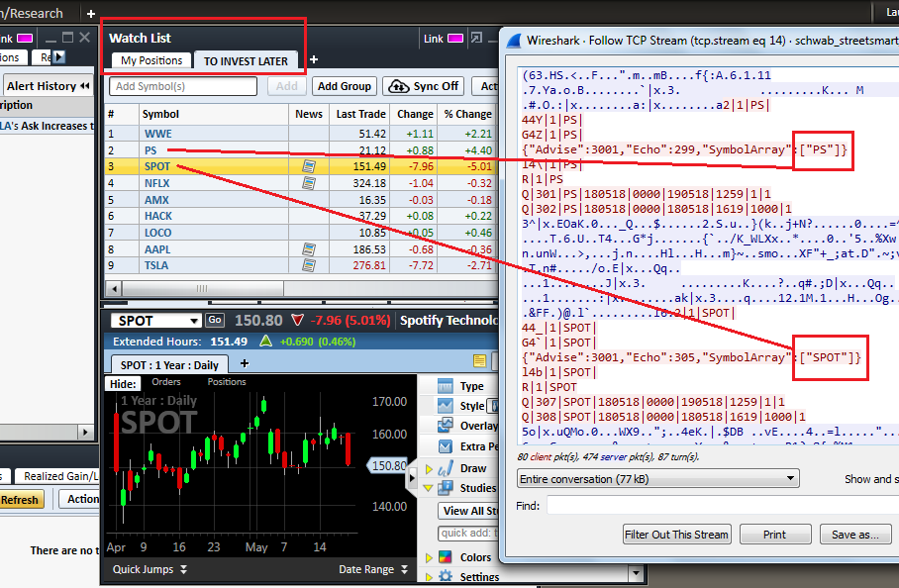
Task: Open the Realized Gain/Loss tab
Action: pos(55,476)
